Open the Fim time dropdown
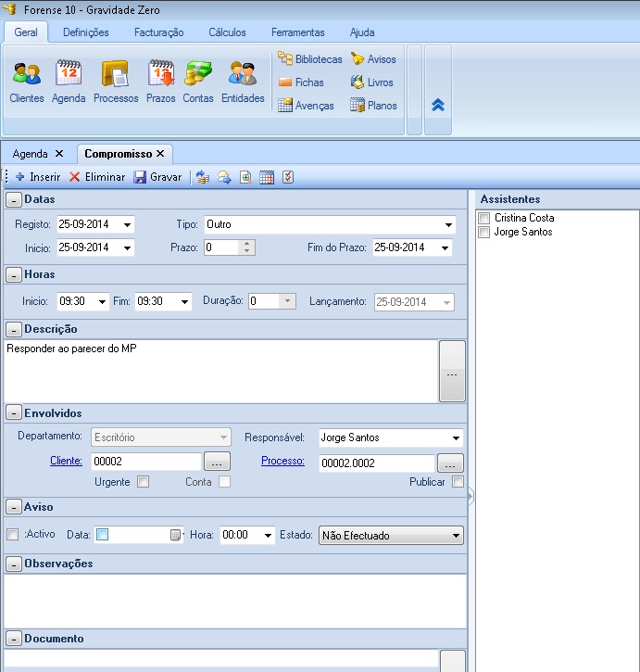Viewport: 640px width, 672px height. (184, 302)
